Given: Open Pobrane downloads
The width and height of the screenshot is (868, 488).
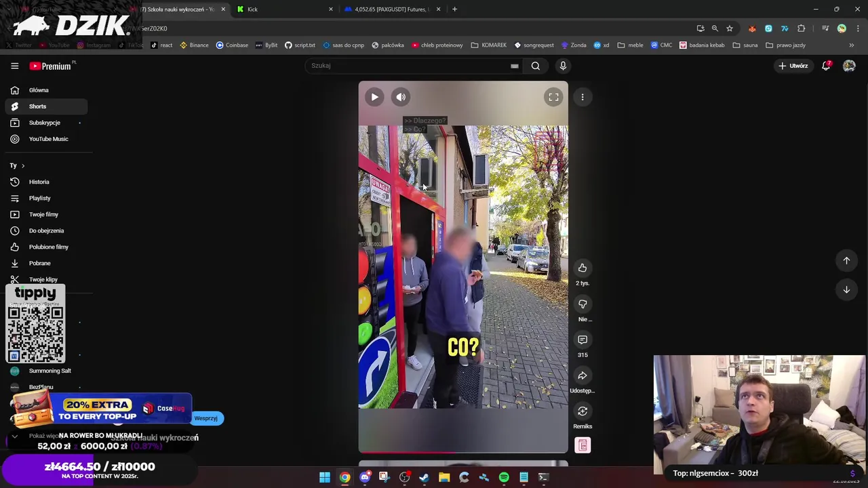Looking at the screenshot, I should pyautogui.click(x=46, y=263).
